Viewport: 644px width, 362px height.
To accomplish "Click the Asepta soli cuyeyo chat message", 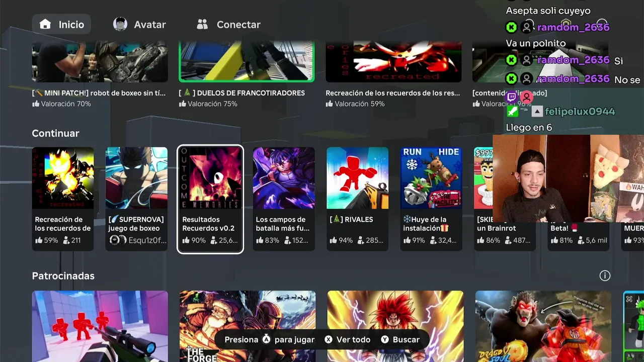I will click(548, 11).
